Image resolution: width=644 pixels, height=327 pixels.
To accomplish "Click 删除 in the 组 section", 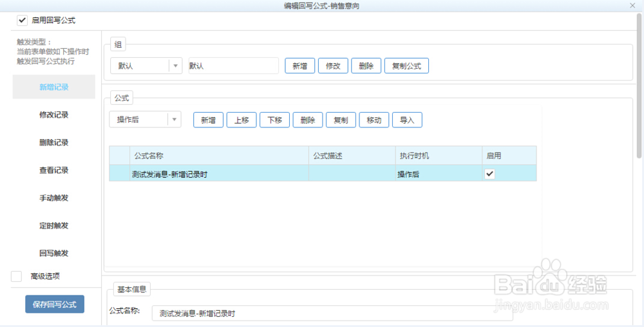I will pyautogui.click(x=366, y=66).
